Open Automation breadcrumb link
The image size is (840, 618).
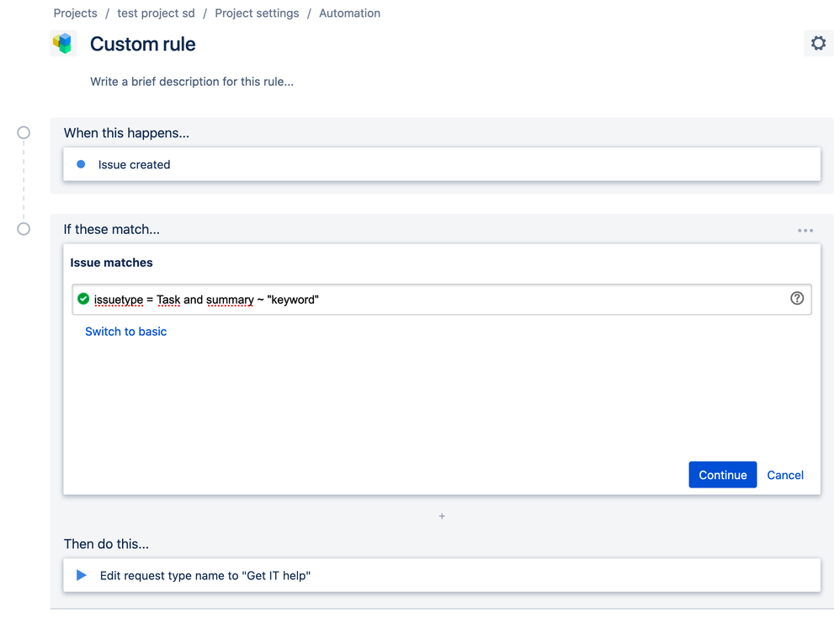(350, 13)
